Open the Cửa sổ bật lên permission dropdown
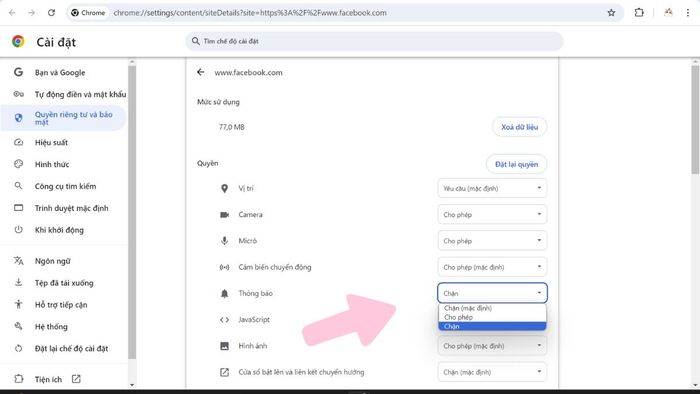The image size is (700, 394). pos(492,372)
